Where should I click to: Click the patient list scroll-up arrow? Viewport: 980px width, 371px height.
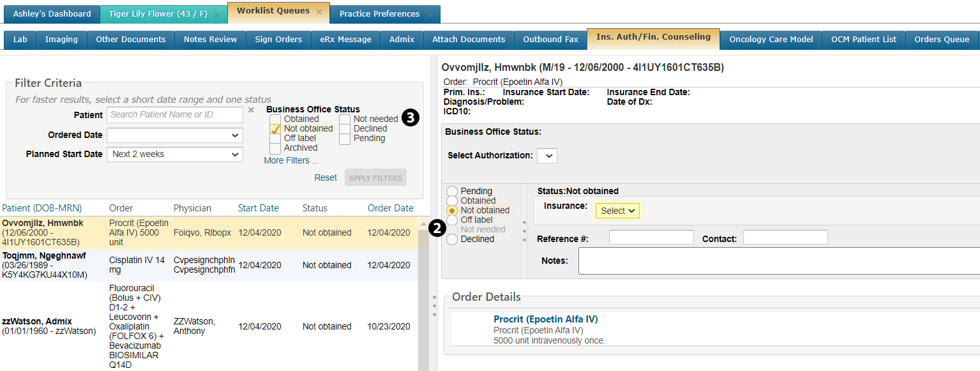tap(423, 224)
